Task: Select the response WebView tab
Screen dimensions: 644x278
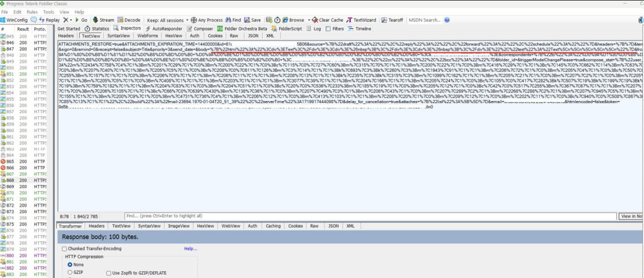Action: tap(231, 226)
